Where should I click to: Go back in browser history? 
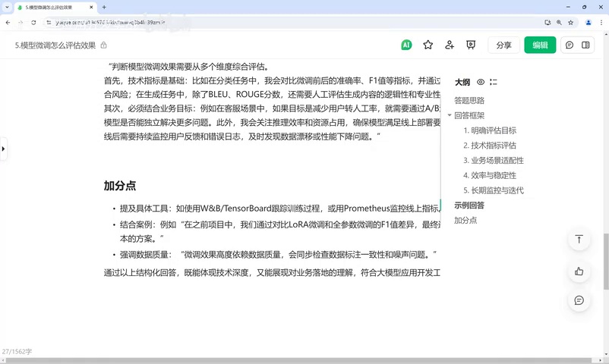pyautogui.click(x=8, y=23)
